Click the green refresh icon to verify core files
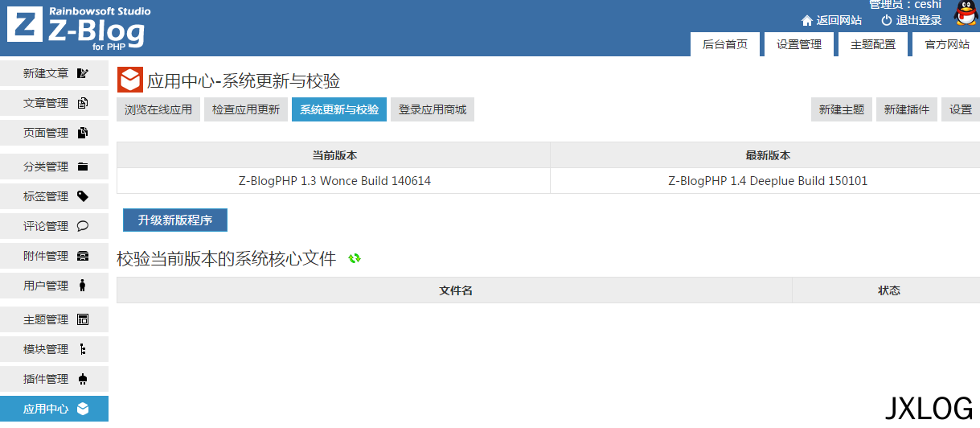This screenshot has width=980, height=428. (x=355, y=258)
